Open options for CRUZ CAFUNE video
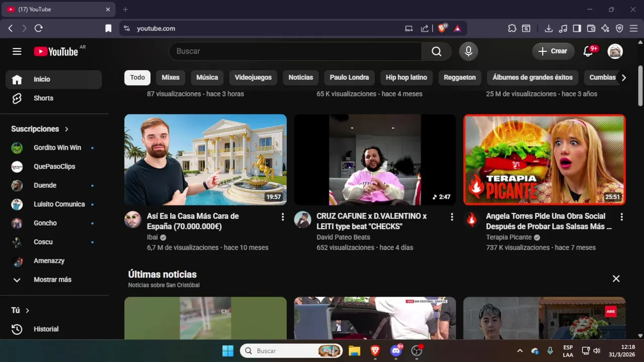 click(x=452, y=217)
